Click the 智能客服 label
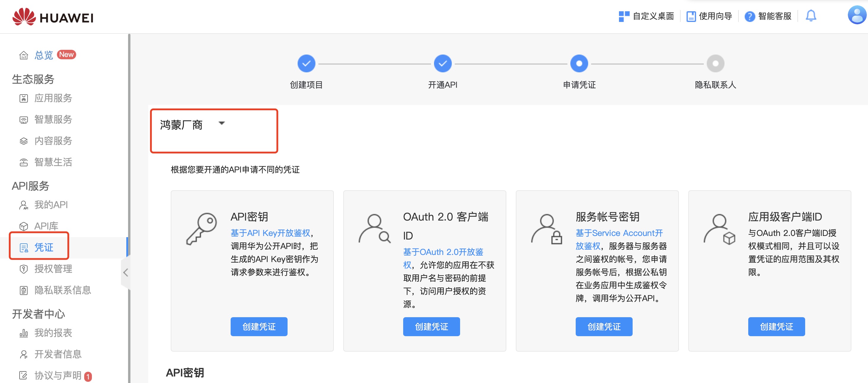The image size is (868, 383). click(775, 16)
